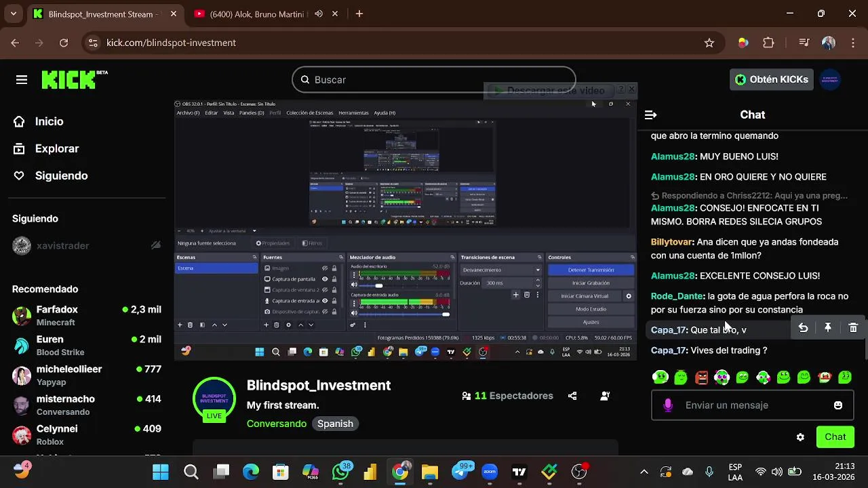The width and height of the screenshot is (868, 488).
Task: Toggle visibility of Dispositivo de captura source
Action: click(x=325, y=311)
